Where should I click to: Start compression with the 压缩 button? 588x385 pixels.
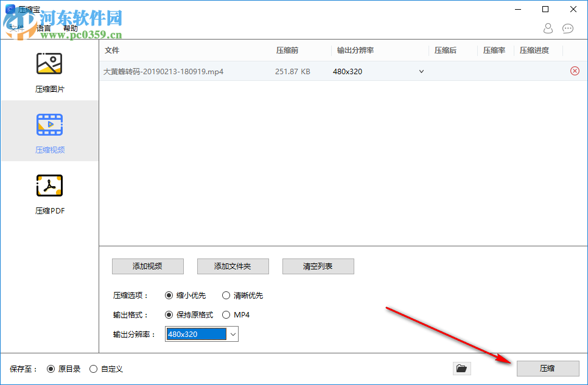coord(547,369)
